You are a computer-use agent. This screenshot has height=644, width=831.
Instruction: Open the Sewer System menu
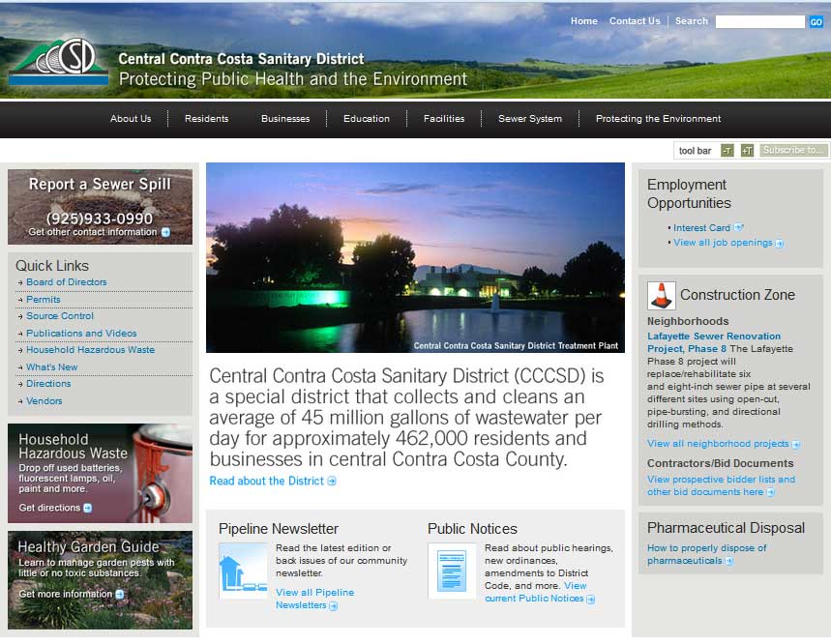click(x=530, y=119)
